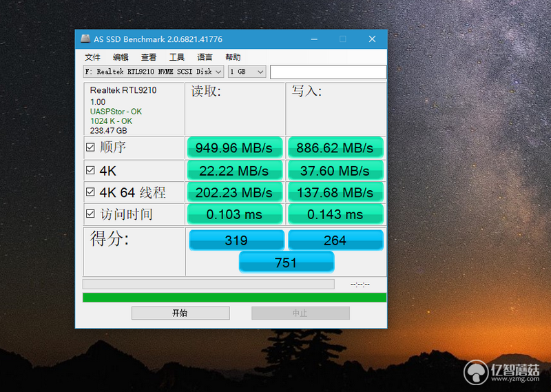The height and width of the screenshot is (392, 551).
Task: Toggle the 顺序 test checkbox
Action: click(90, 147)
